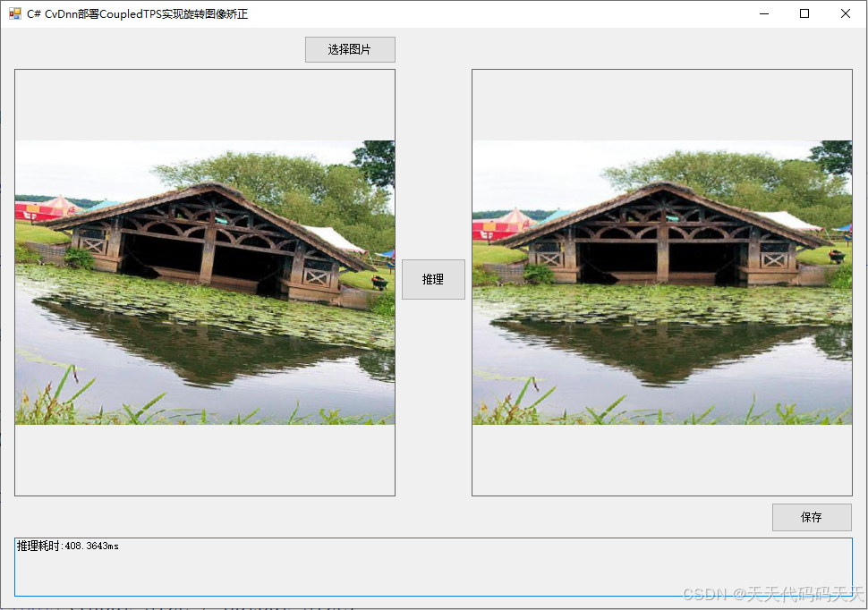This screenshot has width=868, height=610.
Task: Save the result with the 保存 button
Action: click(x=812, y=517)
